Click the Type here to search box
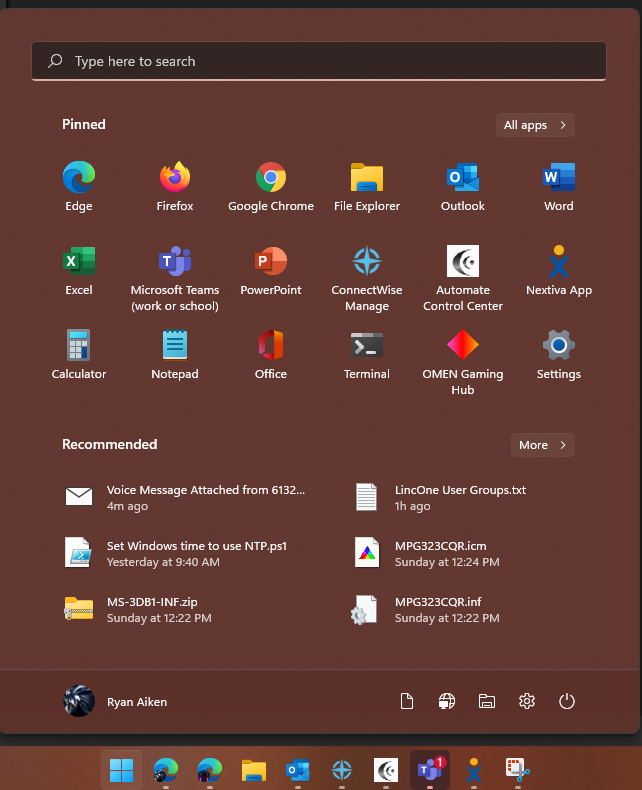 point(318,61)
